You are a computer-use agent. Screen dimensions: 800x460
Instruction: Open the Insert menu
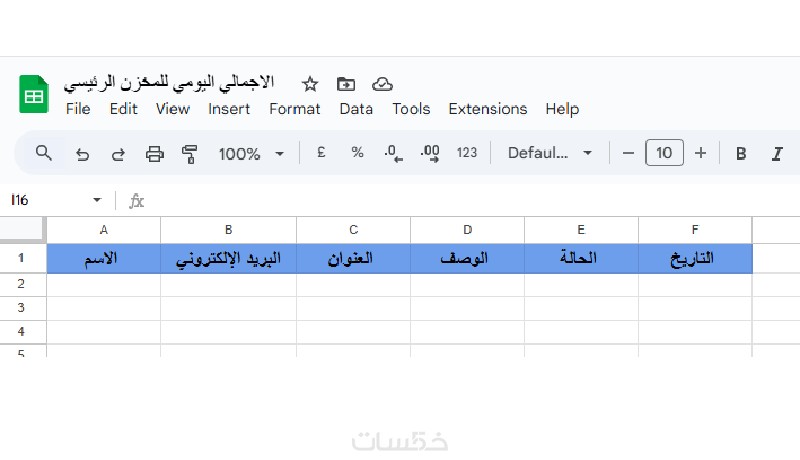coord(229,109)
